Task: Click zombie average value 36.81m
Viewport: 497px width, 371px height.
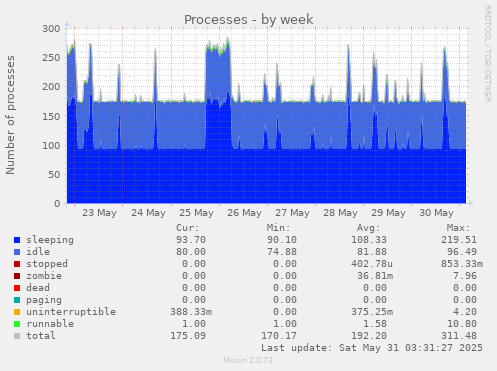Action: (375, 276)
